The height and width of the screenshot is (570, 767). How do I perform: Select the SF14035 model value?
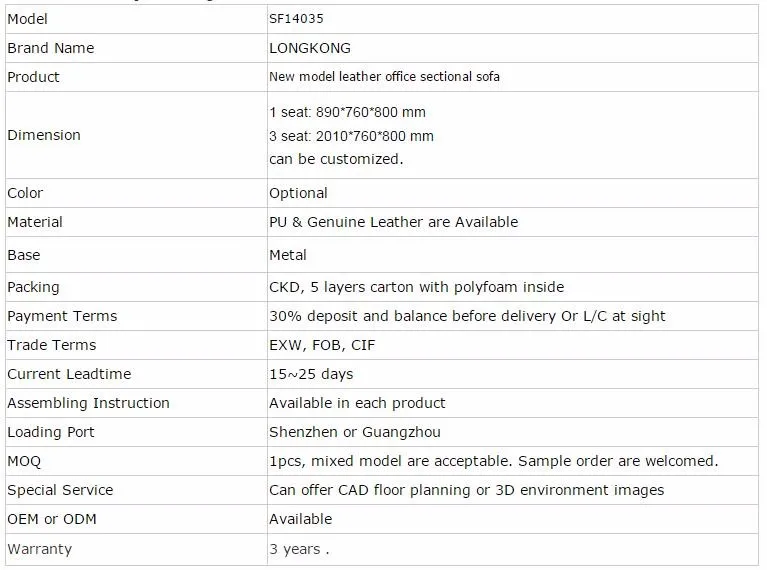[296, 19]
